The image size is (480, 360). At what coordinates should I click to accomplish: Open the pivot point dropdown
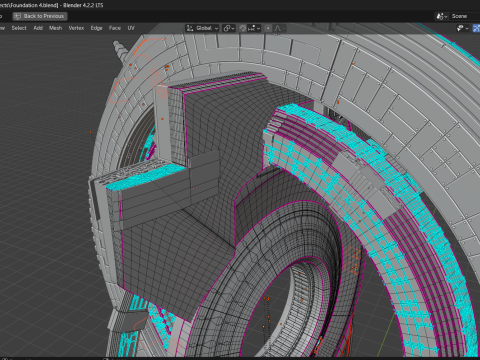tap(229, 28)
